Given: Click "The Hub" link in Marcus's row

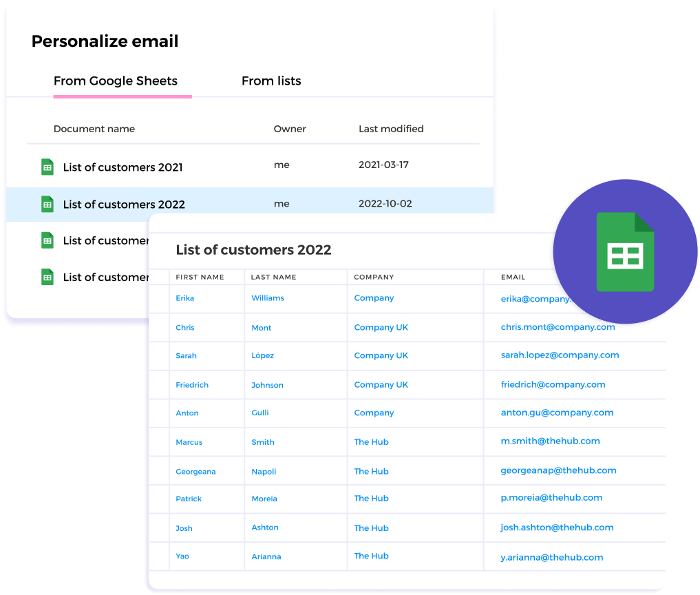Looking at the screenshot, I should (371, 441).
